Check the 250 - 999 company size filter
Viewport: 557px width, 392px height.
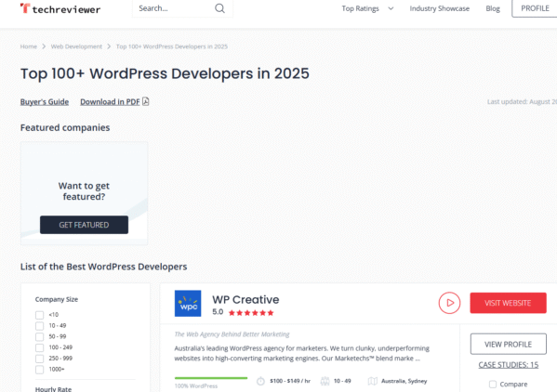click(39, 359)
